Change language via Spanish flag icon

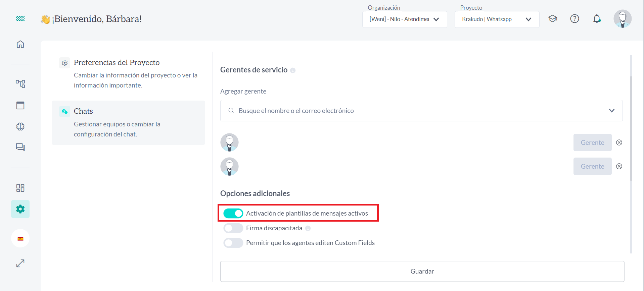tap(20, 238)
